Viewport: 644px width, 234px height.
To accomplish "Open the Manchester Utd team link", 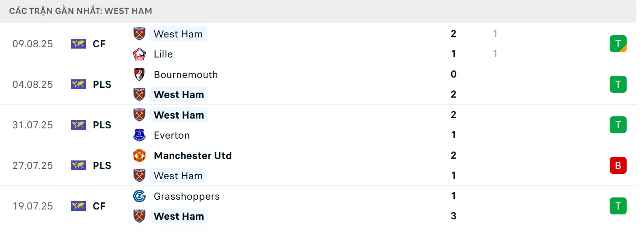I will (192, 156).
